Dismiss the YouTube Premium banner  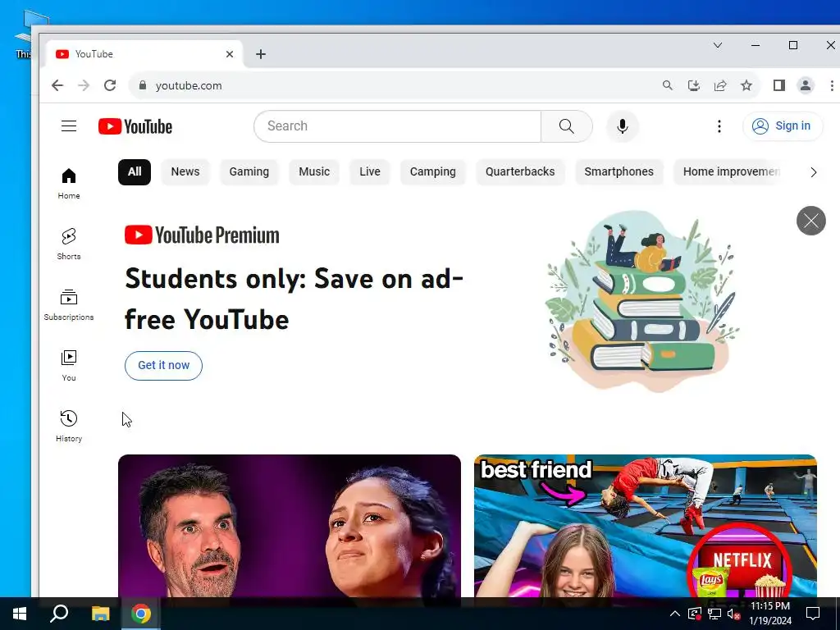tap(811, 220)
